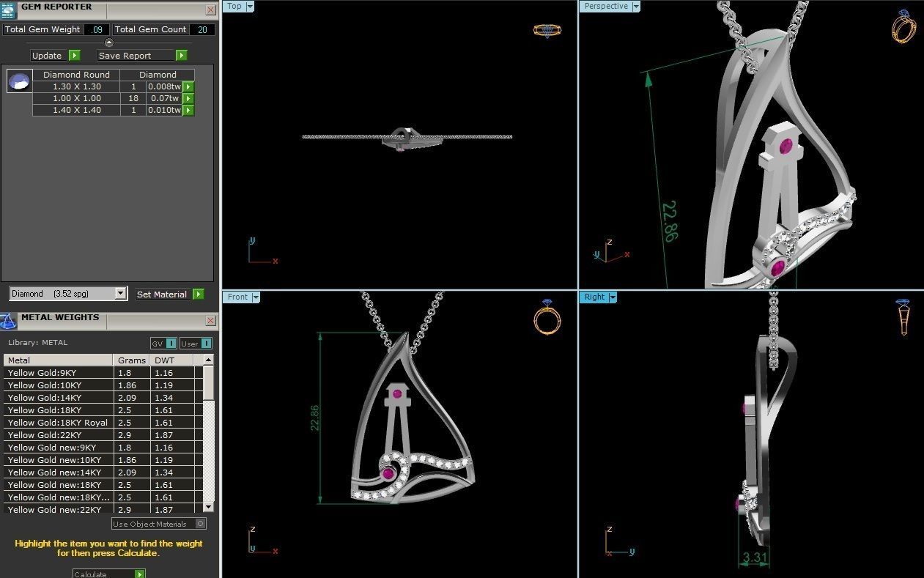Click the Top viewport jewelry icon
The image size is (924, 578).
(x=547, y=31)
